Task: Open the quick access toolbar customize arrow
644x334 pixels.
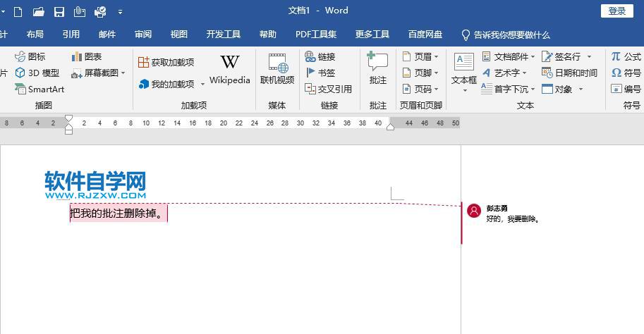Action: pyautogui.click(x=120, y=12)
